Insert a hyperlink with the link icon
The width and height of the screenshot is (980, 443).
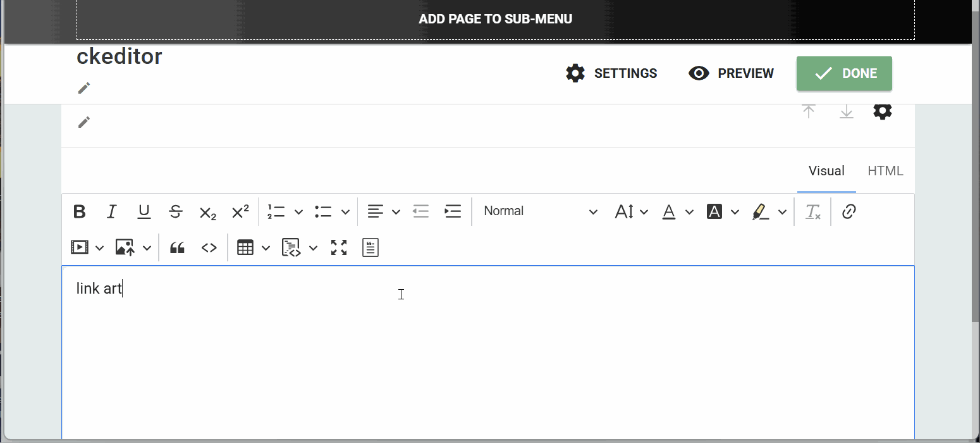coord(849,211)
